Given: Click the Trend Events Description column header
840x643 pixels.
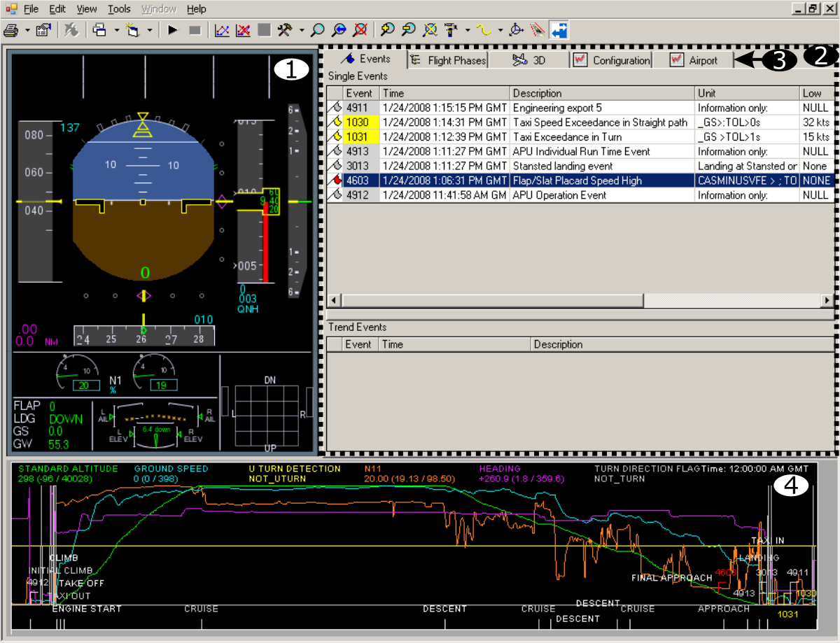Looking at the screenshot, I should pyautogui.click(x=682, y=344).
